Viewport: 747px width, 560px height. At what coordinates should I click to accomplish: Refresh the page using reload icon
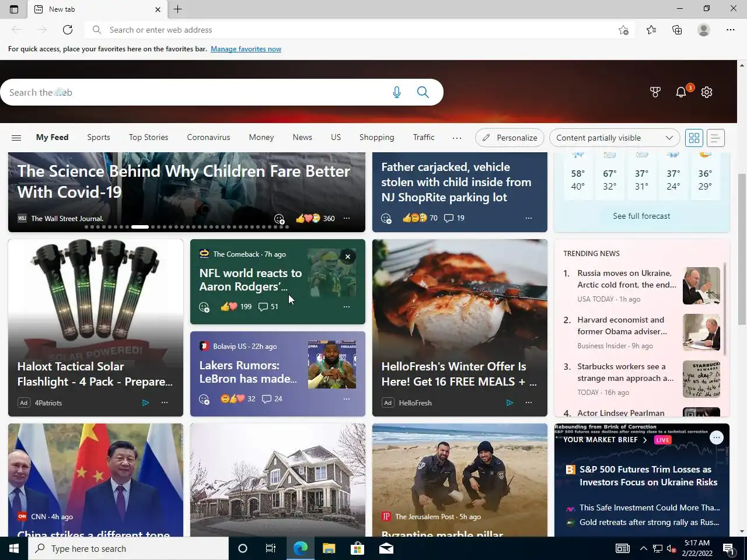(x=68, y=30)
